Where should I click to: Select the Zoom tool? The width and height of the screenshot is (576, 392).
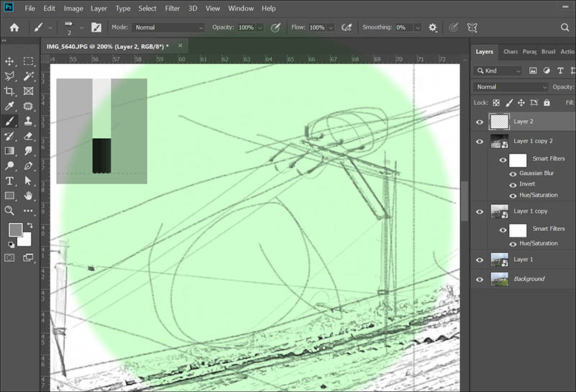tap(9, 211)
